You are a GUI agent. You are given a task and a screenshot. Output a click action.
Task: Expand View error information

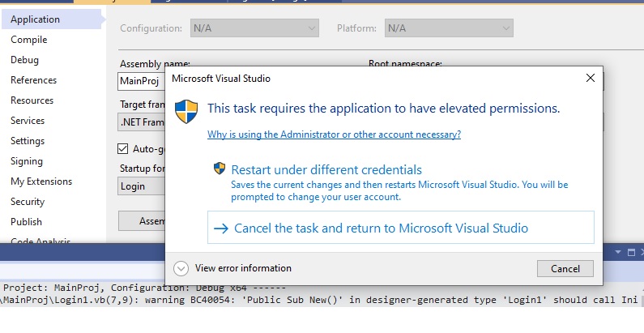coord(181,268)
